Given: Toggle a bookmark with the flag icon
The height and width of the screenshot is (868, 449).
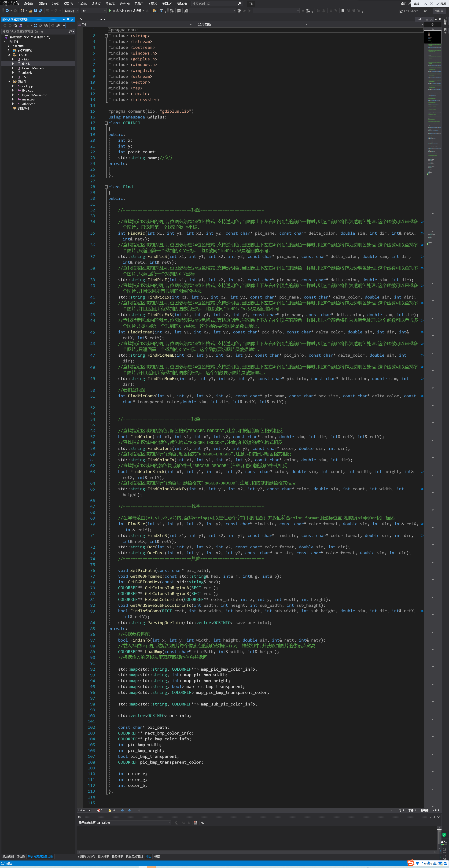Looking at the screenshot, I should coord(343,11).
